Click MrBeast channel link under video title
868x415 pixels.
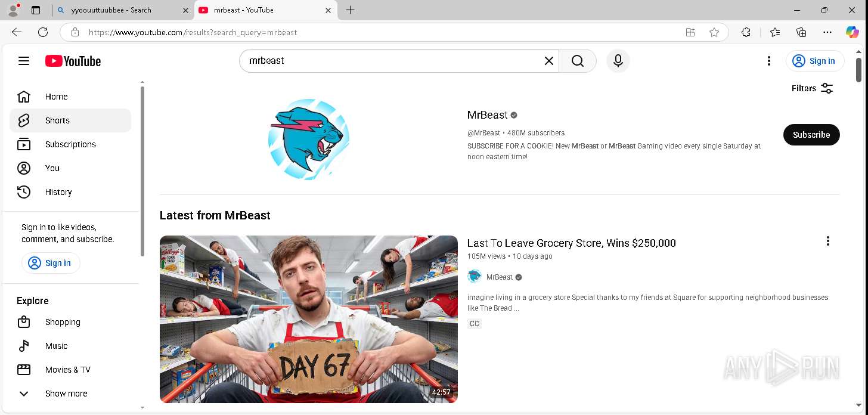point(500,277)
